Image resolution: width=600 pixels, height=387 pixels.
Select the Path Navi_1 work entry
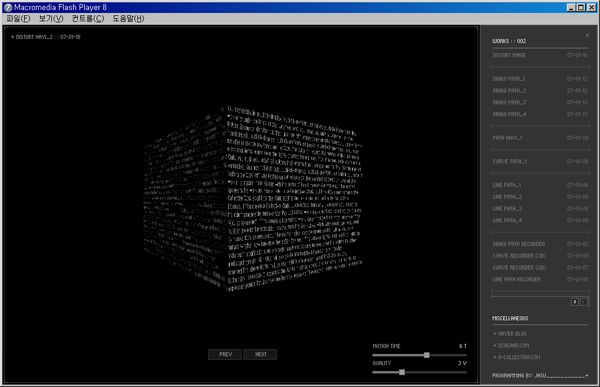(540, 138)
